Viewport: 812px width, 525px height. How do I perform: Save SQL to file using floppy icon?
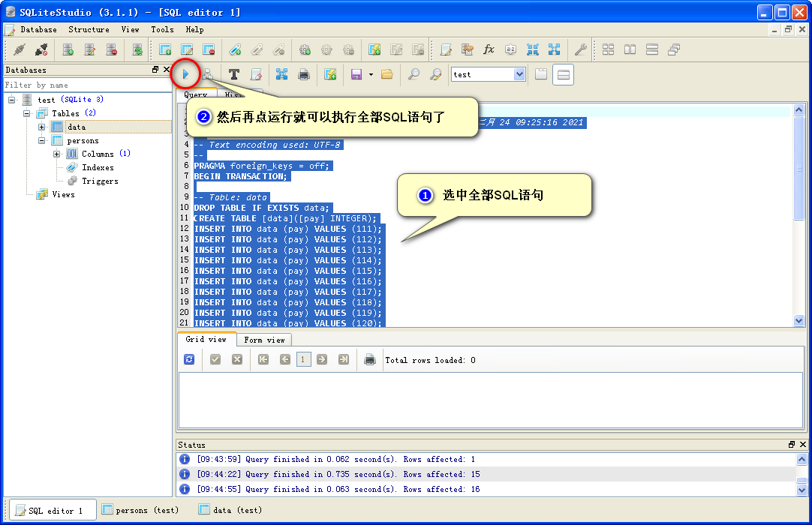[356, 74]
